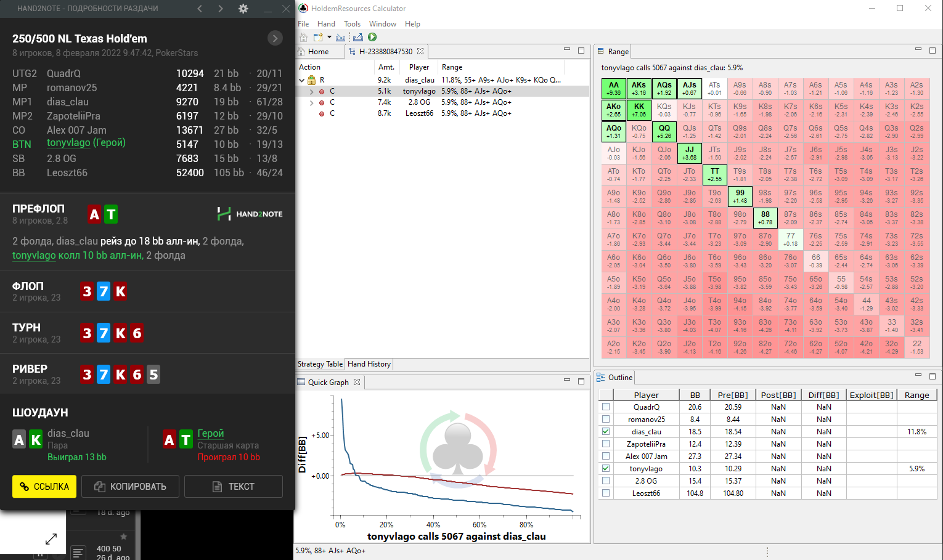Open the Window menu

tap(383, 24)
